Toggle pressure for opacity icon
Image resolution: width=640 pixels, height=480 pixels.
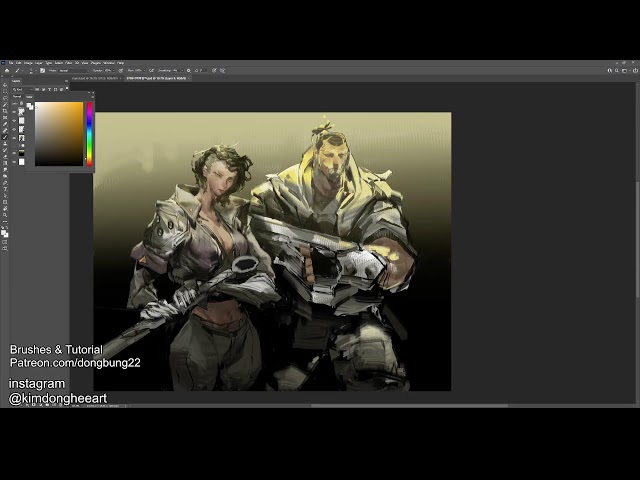point(121,71)
